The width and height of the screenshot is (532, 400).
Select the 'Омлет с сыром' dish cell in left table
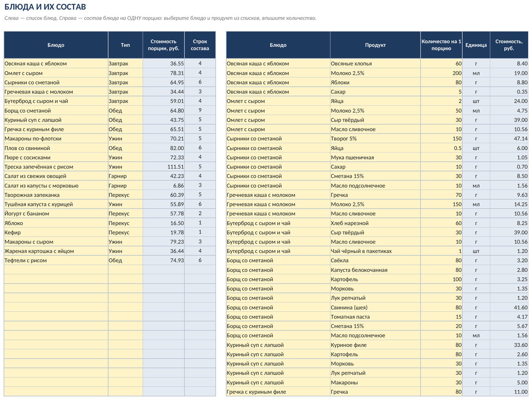(x=56, y=73)
